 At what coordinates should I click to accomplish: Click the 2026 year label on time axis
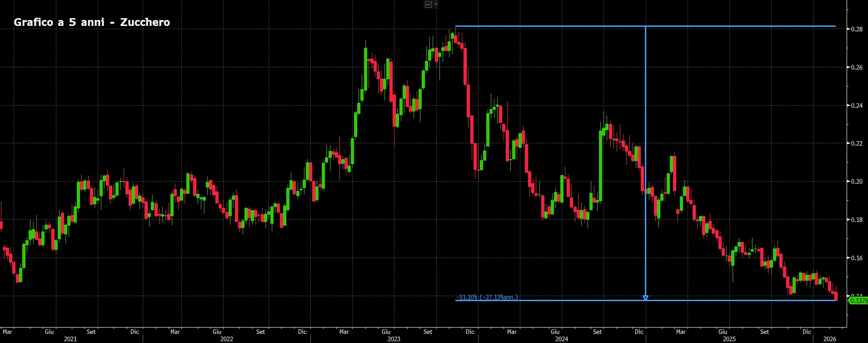coord(829,339)
